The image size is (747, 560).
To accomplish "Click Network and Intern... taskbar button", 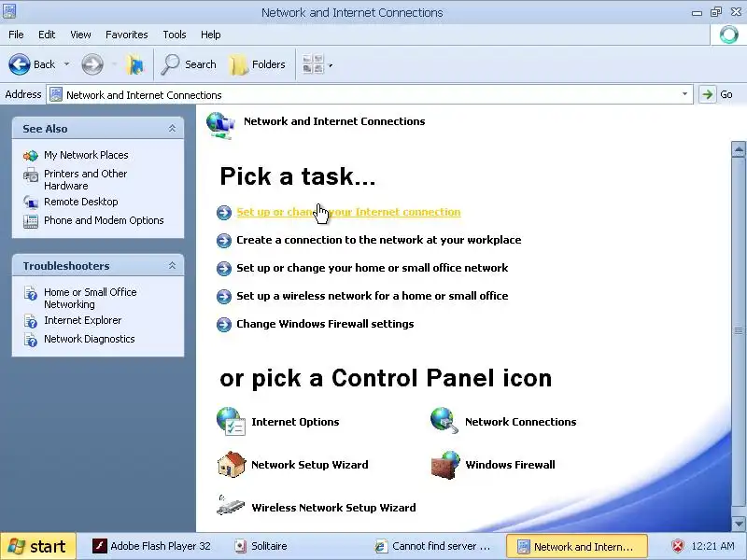I will click(576, 546).
